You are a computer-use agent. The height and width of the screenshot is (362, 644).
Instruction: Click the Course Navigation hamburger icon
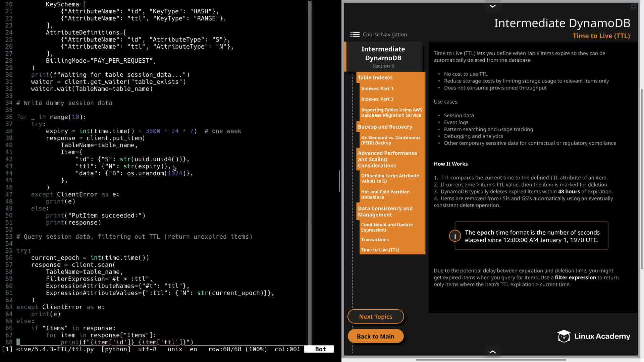tap(355, 35)
